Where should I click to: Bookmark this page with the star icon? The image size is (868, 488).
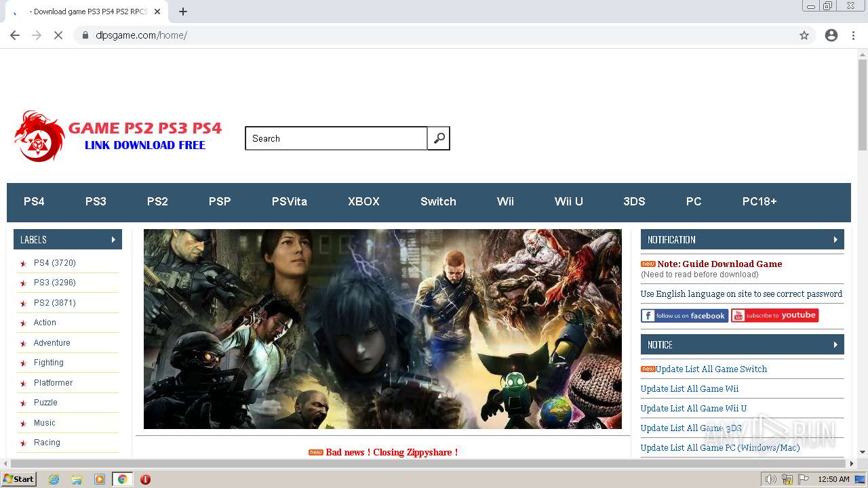804,35
